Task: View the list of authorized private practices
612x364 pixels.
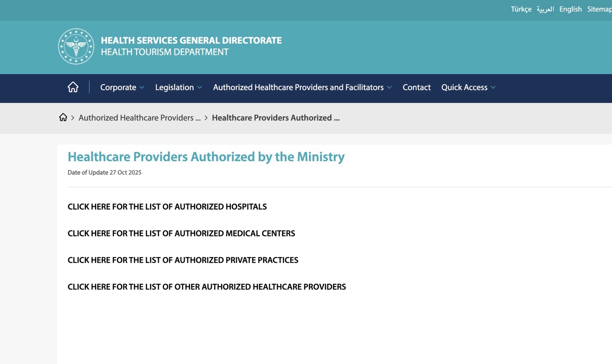Action: click(x=183, y=260)
